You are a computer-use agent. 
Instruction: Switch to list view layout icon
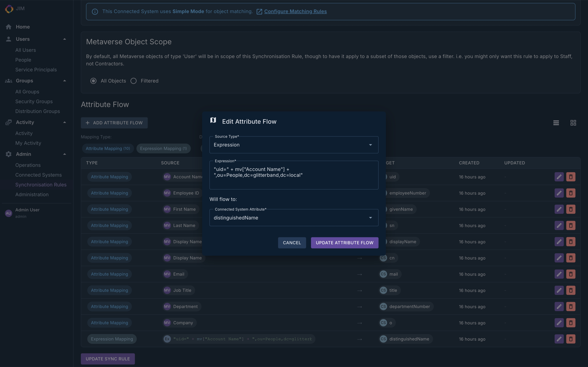click(556, 123)
